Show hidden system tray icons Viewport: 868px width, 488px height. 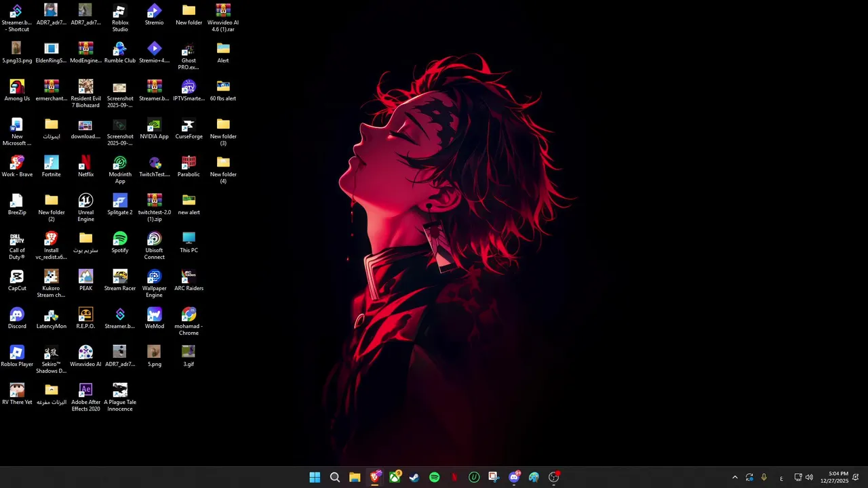(734, 477)
